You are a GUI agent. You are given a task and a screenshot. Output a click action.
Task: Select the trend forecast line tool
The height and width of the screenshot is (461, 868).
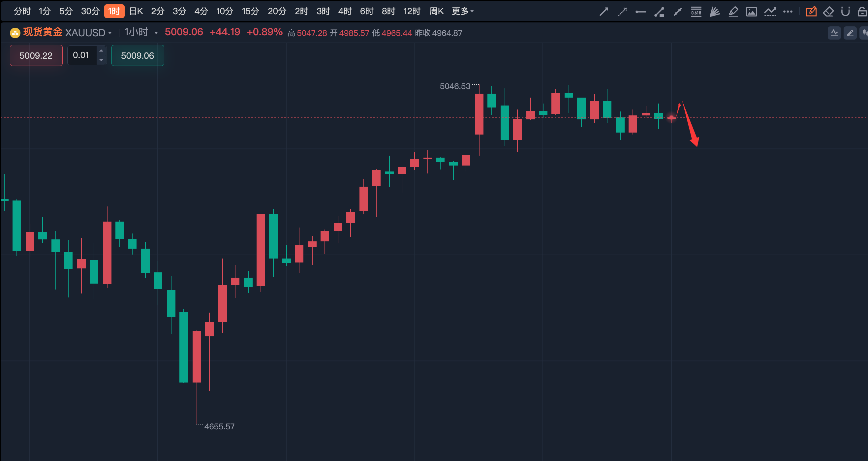770,12
